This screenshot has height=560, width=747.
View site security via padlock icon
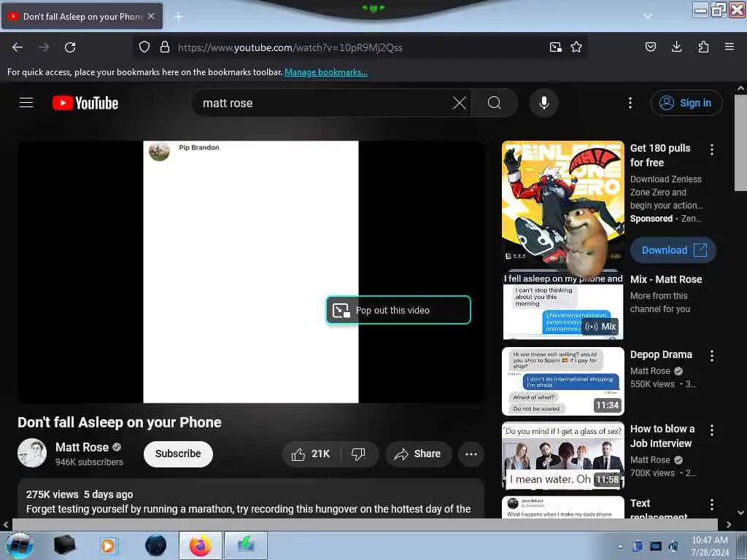click(x=165, y=47)
